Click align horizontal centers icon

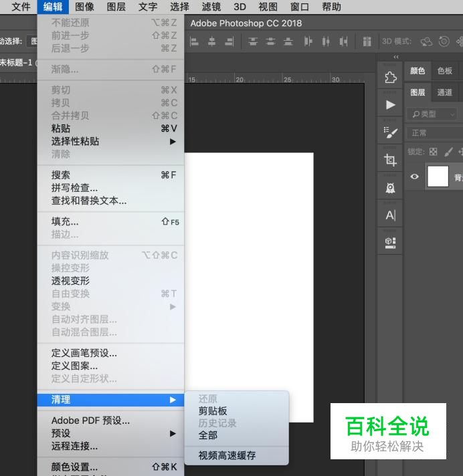click(211, 41)
